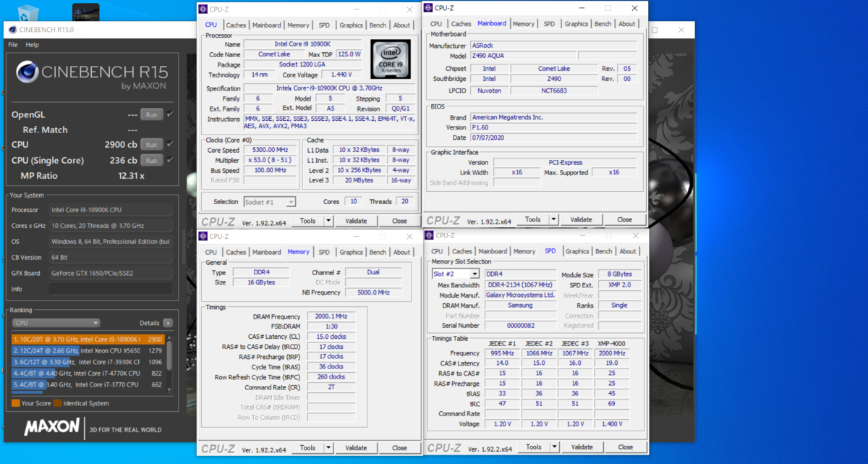
Task: Run the CPU (Single Core) benchmark
Action: [x=151, y=160]
